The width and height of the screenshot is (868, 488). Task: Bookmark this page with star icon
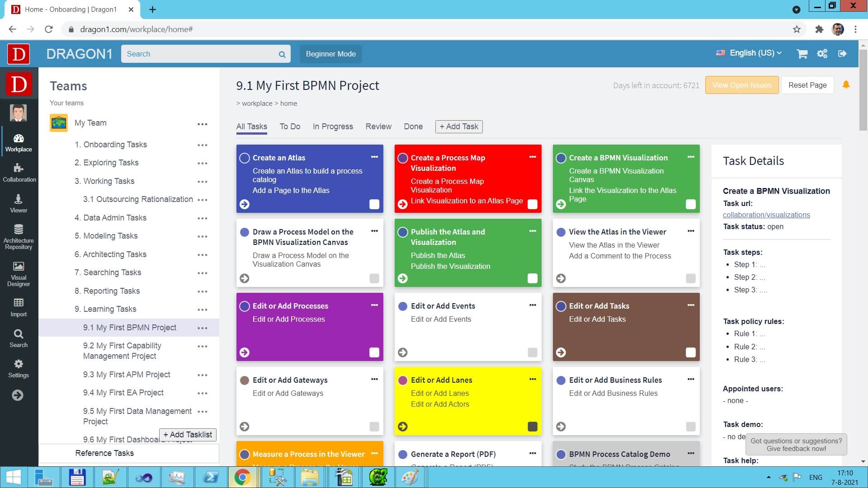(797, 29)
